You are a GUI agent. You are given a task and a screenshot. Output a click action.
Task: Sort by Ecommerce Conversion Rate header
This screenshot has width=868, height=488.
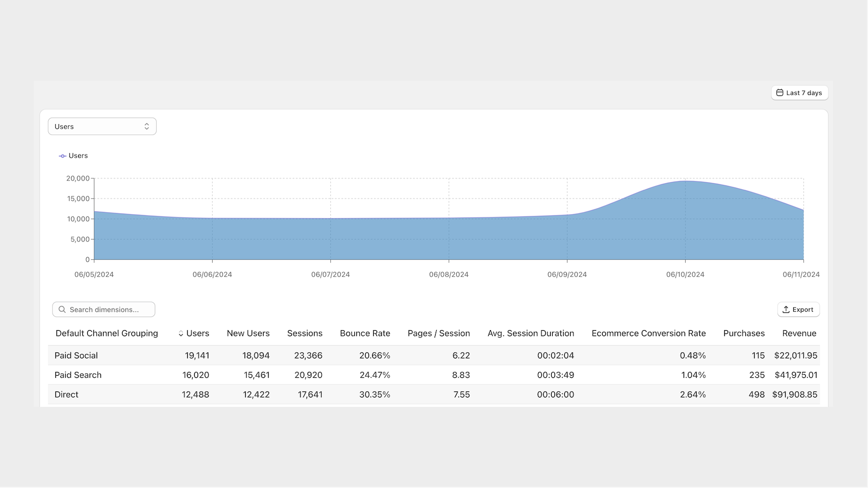(649, 333)
